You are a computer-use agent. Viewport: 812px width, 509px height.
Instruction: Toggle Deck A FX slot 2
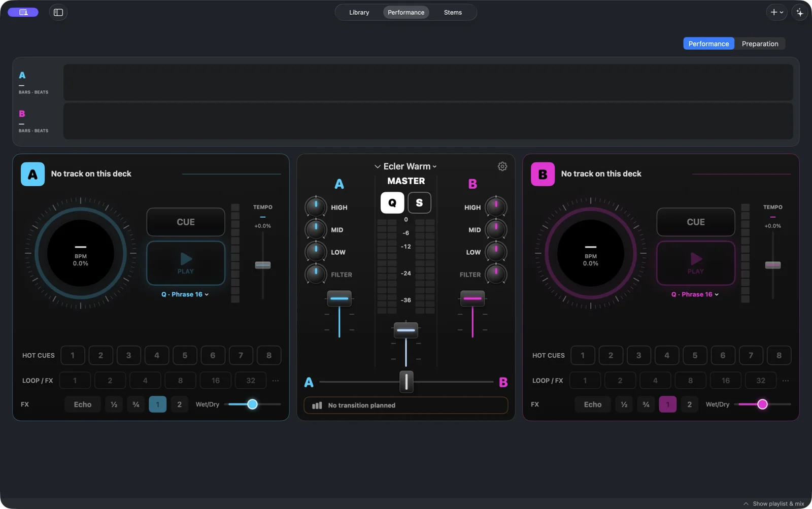pyautogui.click(x=179, y=404)
